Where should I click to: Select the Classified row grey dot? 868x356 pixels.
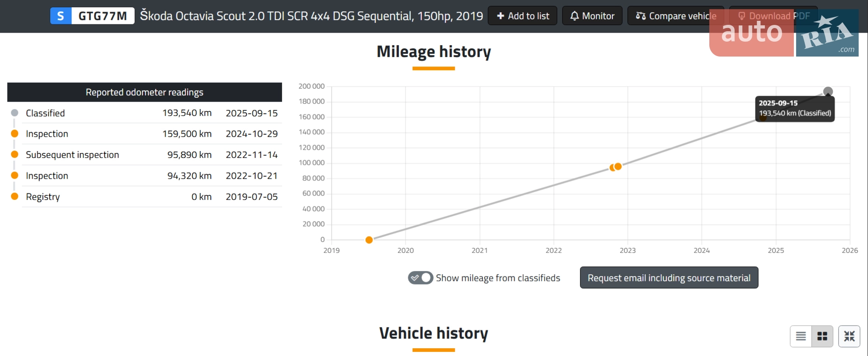click(14, 113)
